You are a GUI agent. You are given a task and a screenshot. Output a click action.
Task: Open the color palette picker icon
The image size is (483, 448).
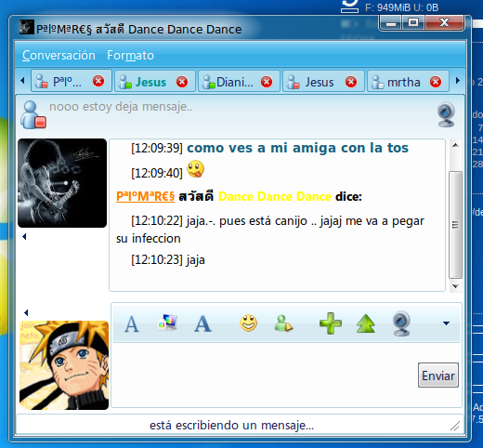coord(167,323)
